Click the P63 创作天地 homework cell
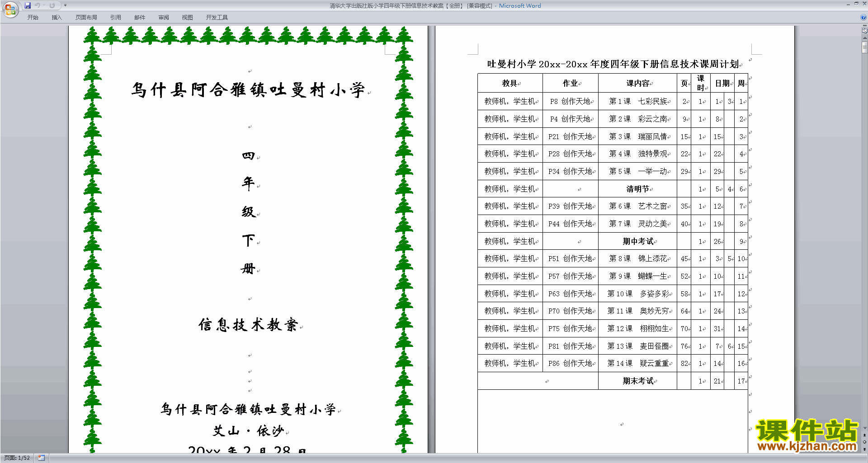The image size is (868, 463). [571, 294]
